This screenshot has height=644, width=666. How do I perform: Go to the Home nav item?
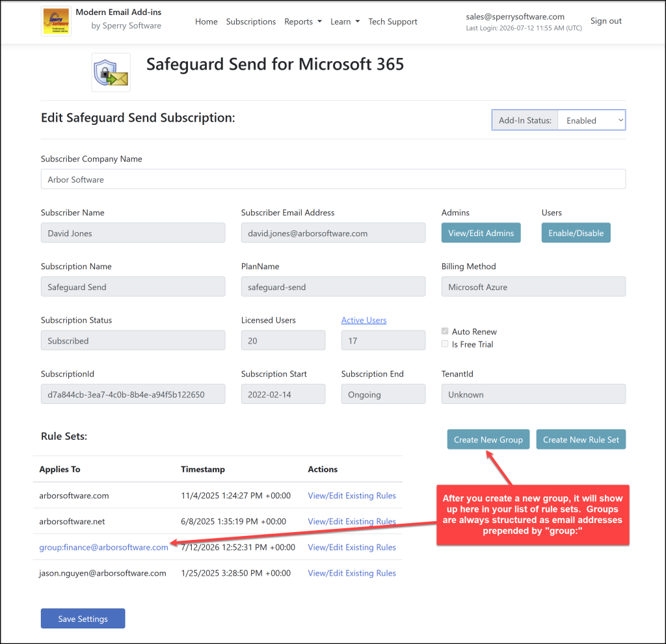pyautogui.click(x=206, y=21)
